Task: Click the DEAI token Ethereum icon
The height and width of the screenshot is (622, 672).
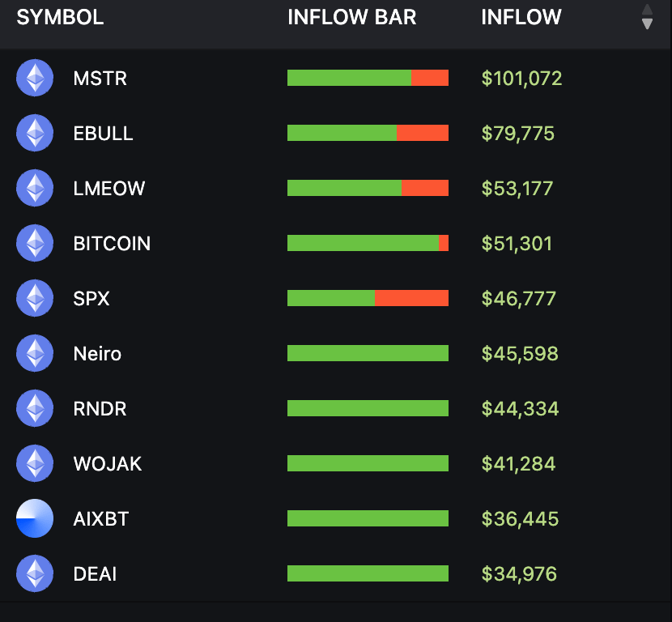Action: (x=35, y=573)
